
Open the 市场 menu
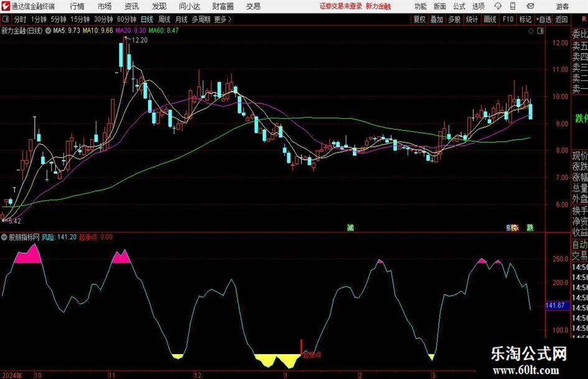[x=105, y=6]
